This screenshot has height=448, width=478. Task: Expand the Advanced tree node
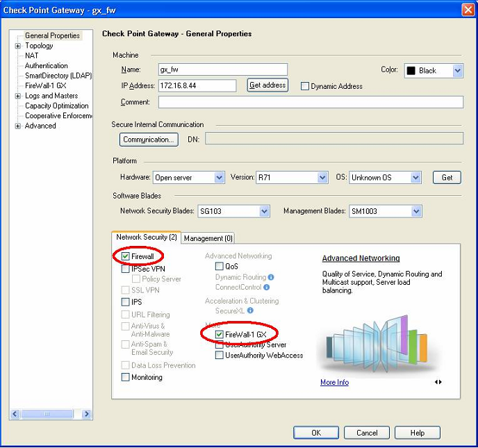[x=18, y=126]
